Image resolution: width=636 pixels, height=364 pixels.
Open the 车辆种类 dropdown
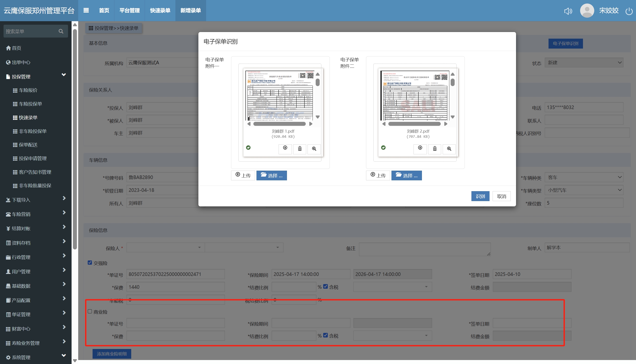[x=583, y=177]
